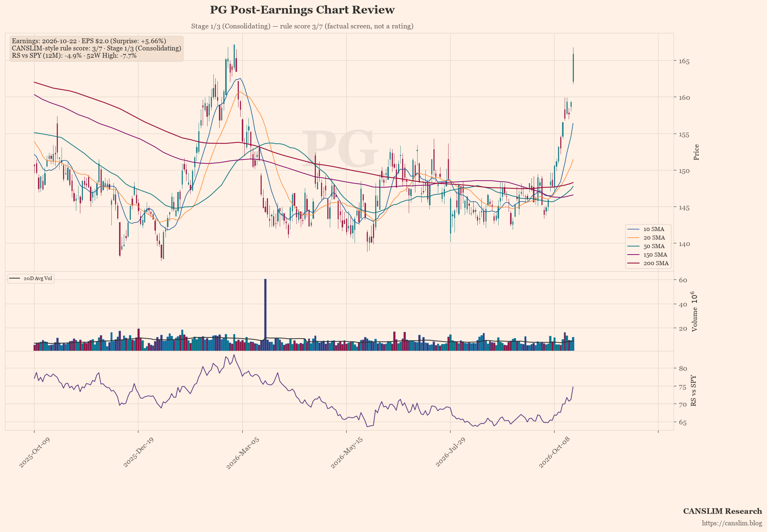Click the 'RS vs SPY' axis label
The image size is (767, 532).
click(694, 391)
